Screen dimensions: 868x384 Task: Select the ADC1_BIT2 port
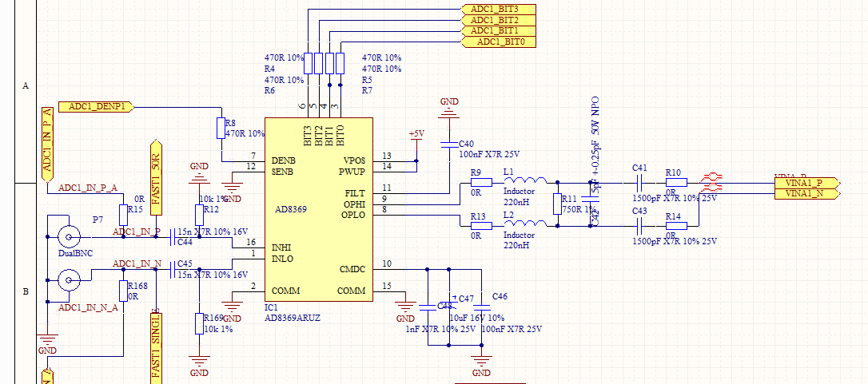click(x=498, y=20)
